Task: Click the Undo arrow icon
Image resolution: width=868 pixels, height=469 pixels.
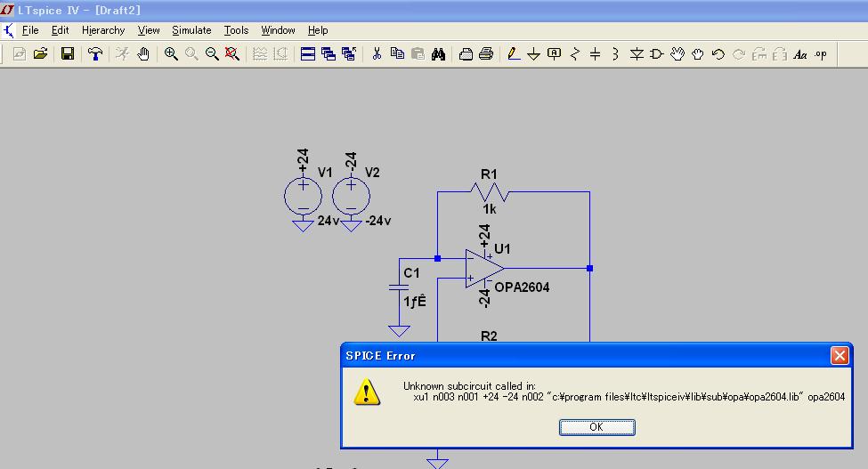Action: [718, 53]
